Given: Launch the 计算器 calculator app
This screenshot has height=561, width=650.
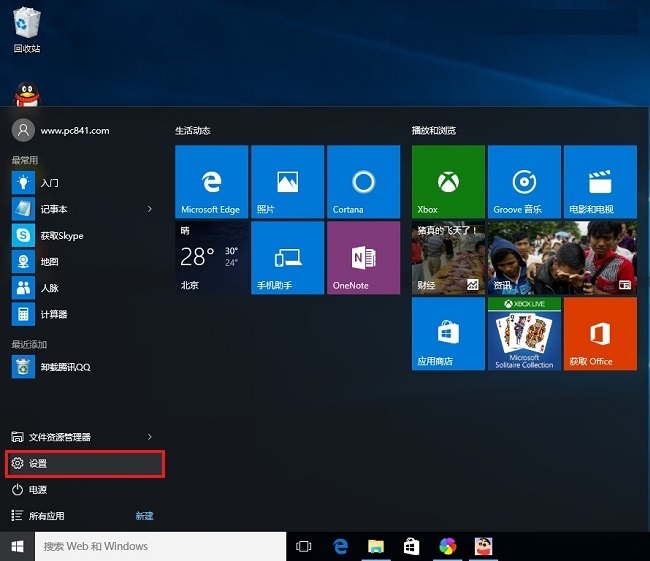Looking at the screenshot, I should pyautogui.click(x=83, y=314).
